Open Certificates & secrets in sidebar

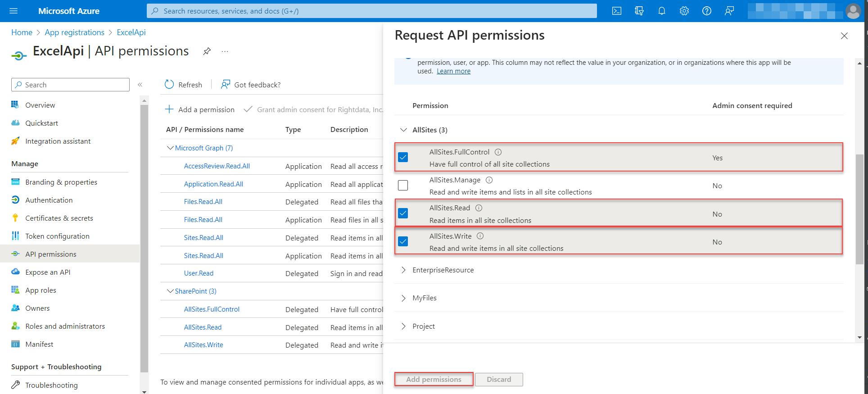[59, 218]
